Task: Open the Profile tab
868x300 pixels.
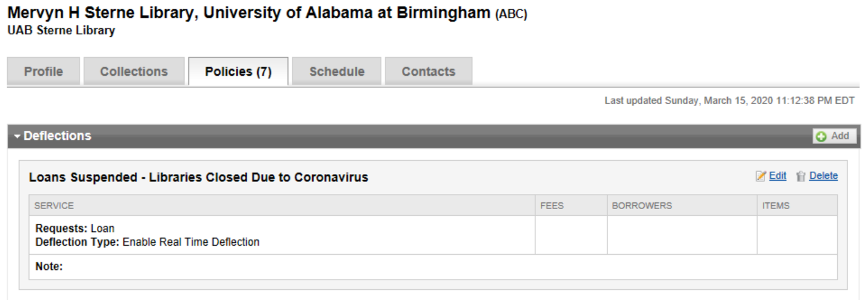Action: 43,72
